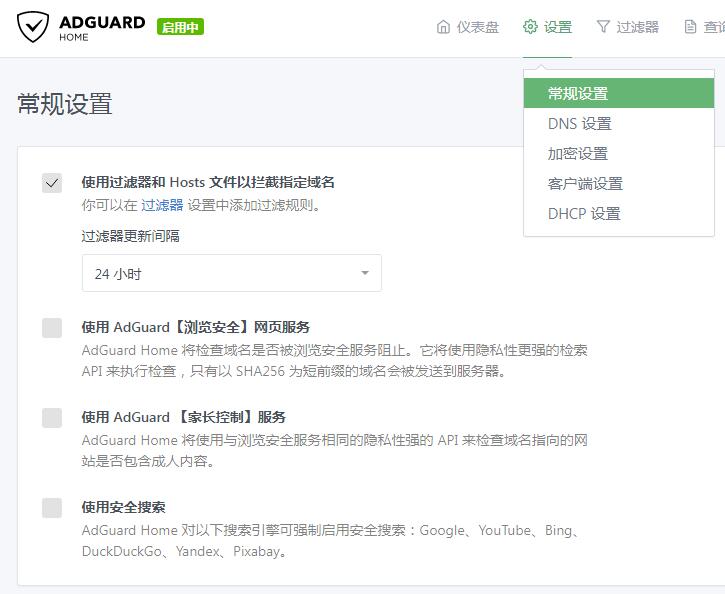Click the query log document icon
Viewport: 725px width, 594px height.
click(x=690, y=27)
